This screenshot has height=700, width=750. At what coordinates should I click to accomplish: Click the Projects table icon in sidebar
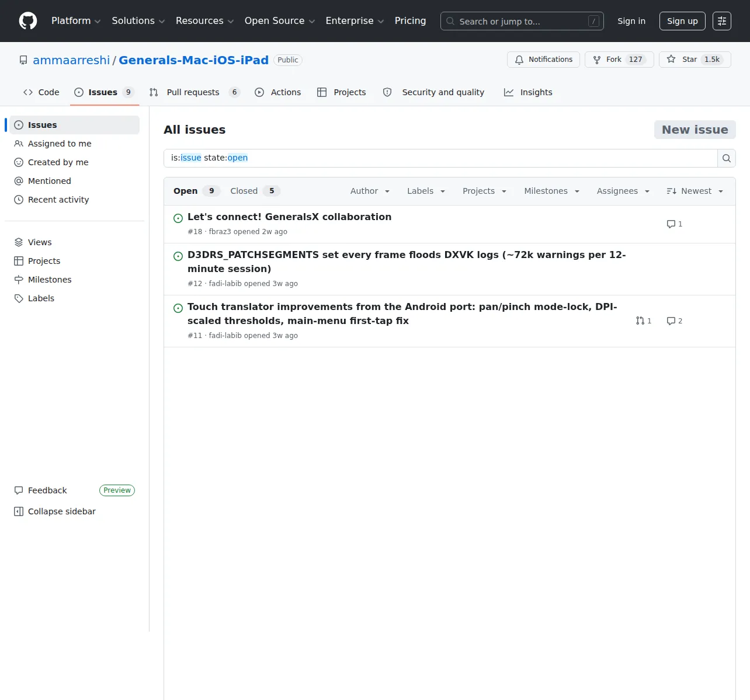coord(19,261)
